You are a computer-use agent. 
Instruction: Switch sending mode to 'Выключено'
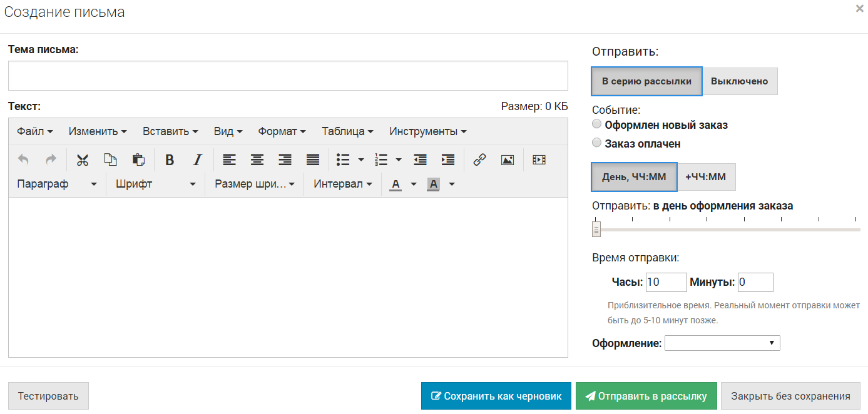(741, 81)
